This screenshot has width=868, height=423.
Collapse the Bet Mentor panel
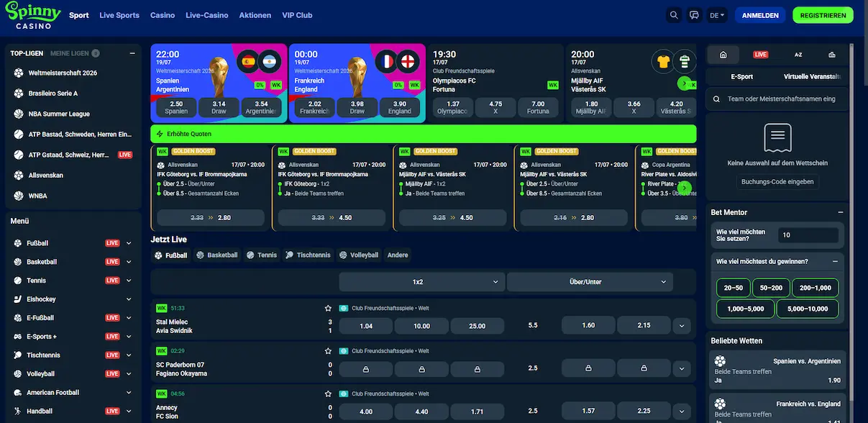coord(839,212)
